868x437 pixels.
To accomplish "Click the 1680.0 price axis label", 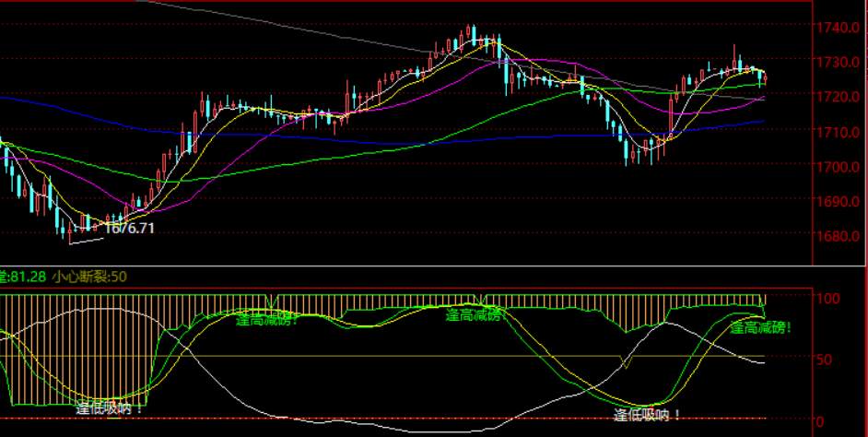I will pyautogui.click(x=840, y=236).
